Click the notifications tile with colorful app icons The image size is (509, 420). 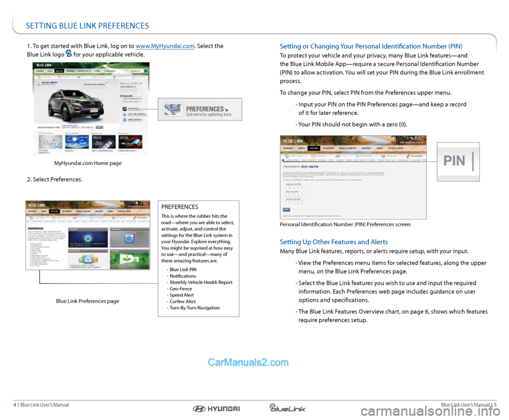coord(87,259)
